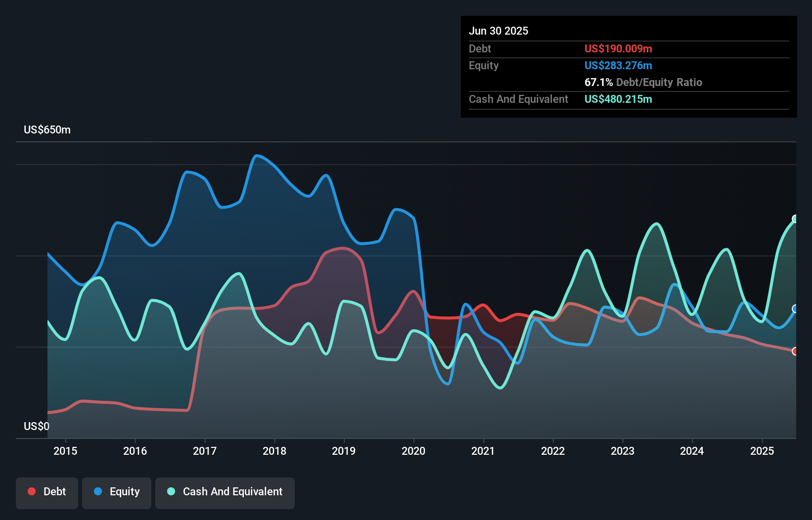Select the teal endpoint marker on the chart
This screenshot has height=520, width=812.
(795, 218)
